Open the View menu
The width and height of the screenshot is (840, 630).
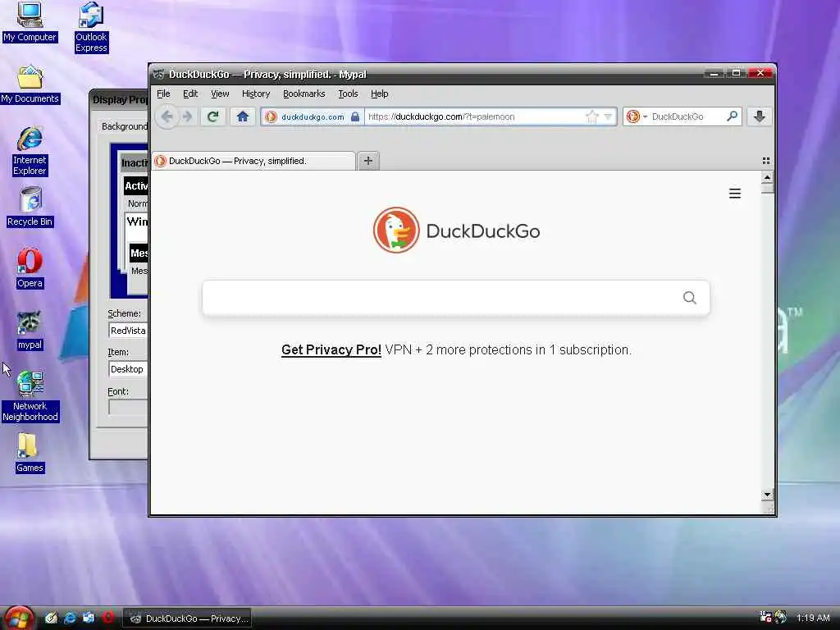pos(220,94)
